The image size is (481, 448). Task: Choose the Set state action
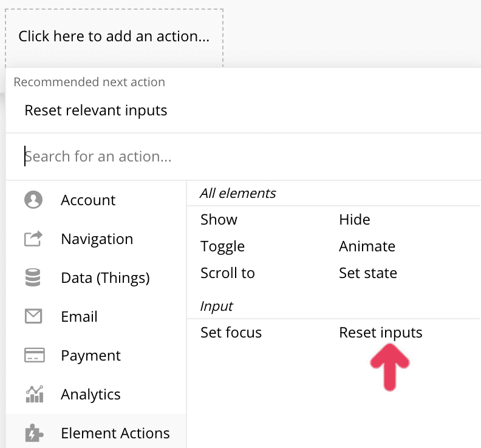tap(367, 273)
